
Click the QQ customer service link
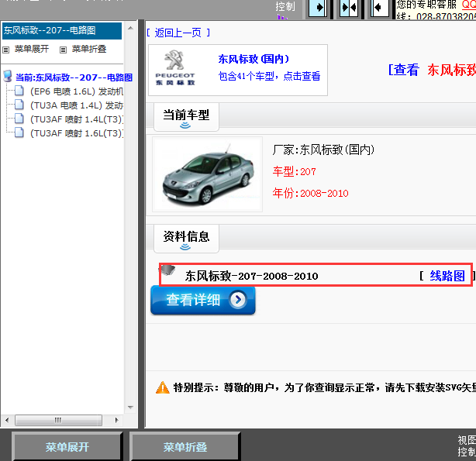pos(469,4)
